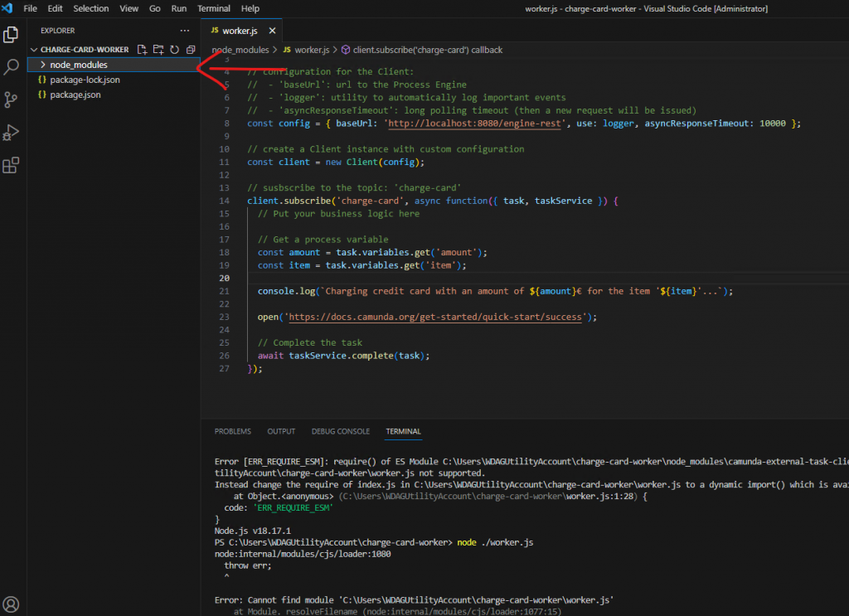The height and width of the screenshot is (616, 849).
Task: Click node_modules in the breadcrumb
Action: point(240,50)
